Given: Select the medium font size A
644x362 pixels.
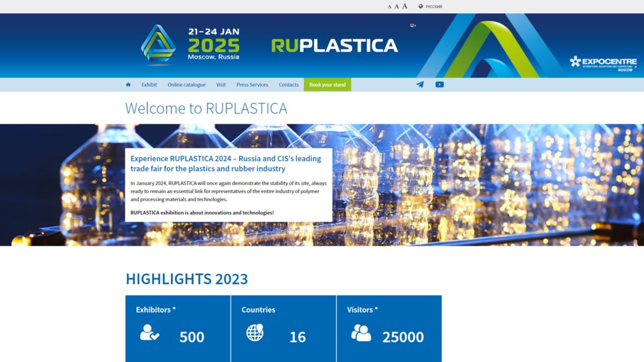Looking at the screenshot, I should click(396, 6).
